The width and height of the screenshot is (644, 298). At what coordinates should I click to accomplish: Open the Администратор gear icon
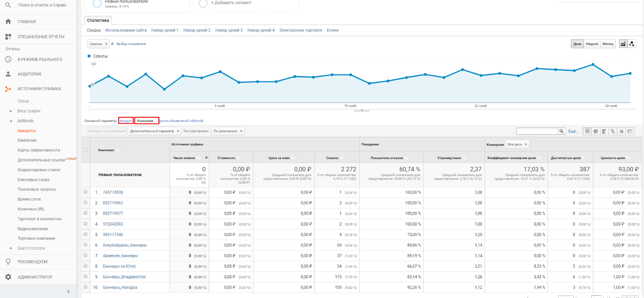[8, 277]
